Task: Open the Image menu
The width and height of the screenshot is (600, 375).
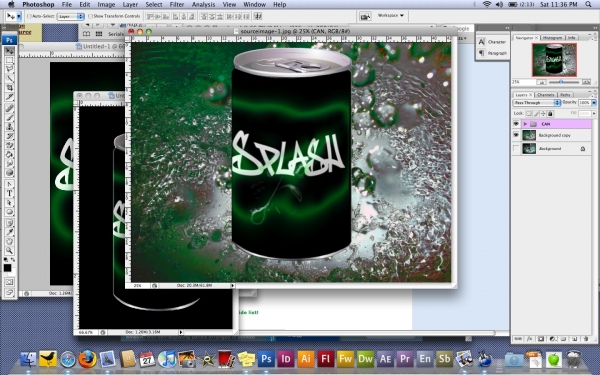Action: (x=106, y=5)
